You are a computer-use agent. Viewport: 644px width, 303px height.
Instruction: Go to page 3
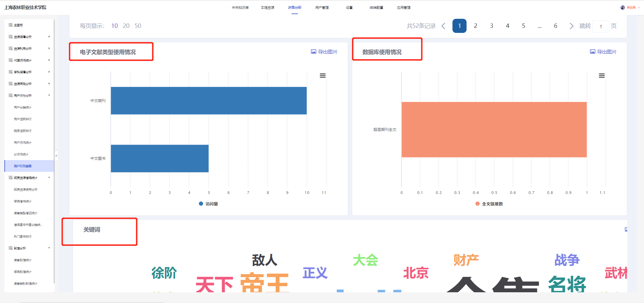pyautogui.click(x=491, y=26)
